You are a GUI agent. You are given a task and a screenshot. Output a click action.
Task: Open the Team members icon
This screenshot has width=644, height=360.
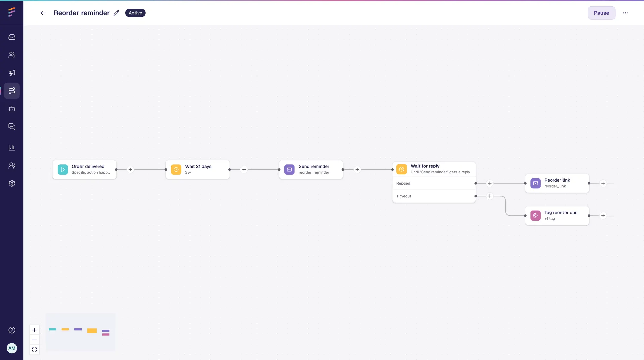pos(12,165)
